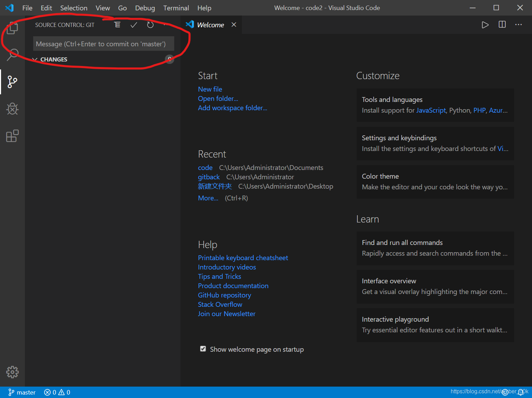The image size is (532, 398).
Task: Open recent folder gitback
Action: click(209, 177)
